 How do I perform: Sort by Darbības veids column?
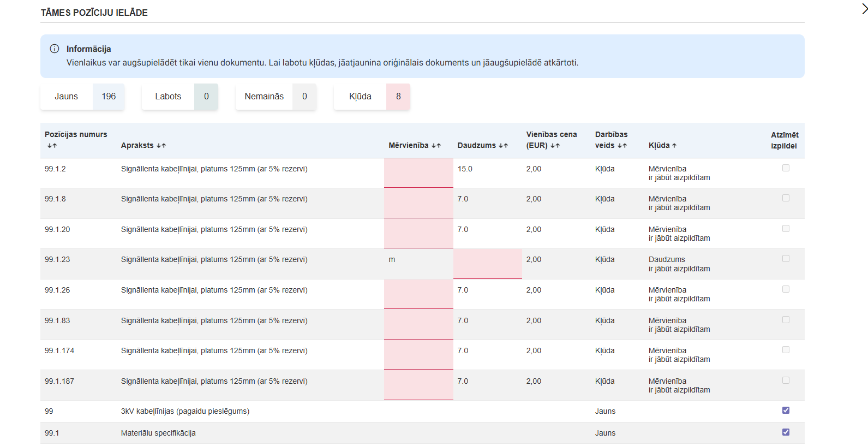pyautogui.click(x=622, y=146)
